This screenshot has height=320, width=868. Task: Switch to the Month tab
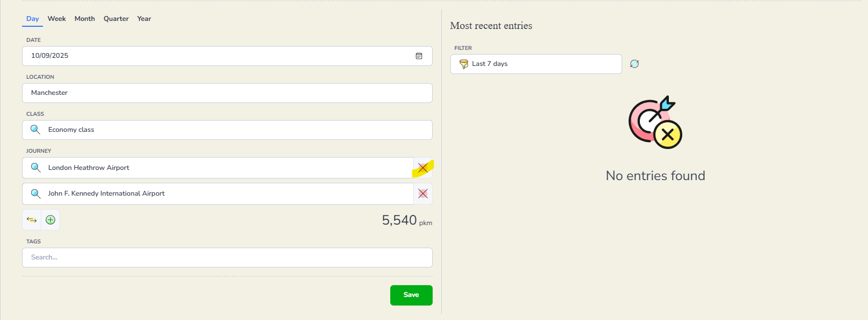point(85,19)
